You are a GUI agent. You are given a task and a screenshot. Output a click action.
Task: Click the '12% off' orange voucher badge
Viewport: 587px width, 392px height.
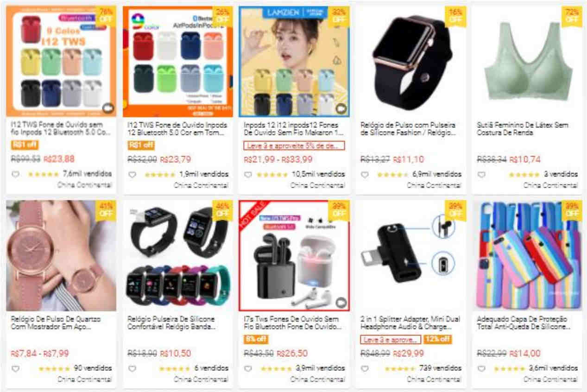[438, 339]
